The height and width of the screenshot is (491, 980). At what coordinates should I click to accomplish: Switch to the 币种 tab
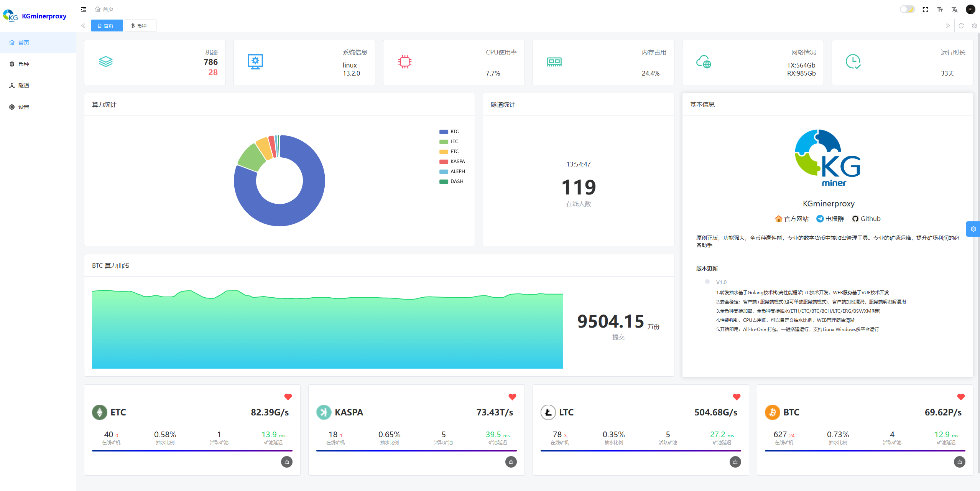point(140,26)
